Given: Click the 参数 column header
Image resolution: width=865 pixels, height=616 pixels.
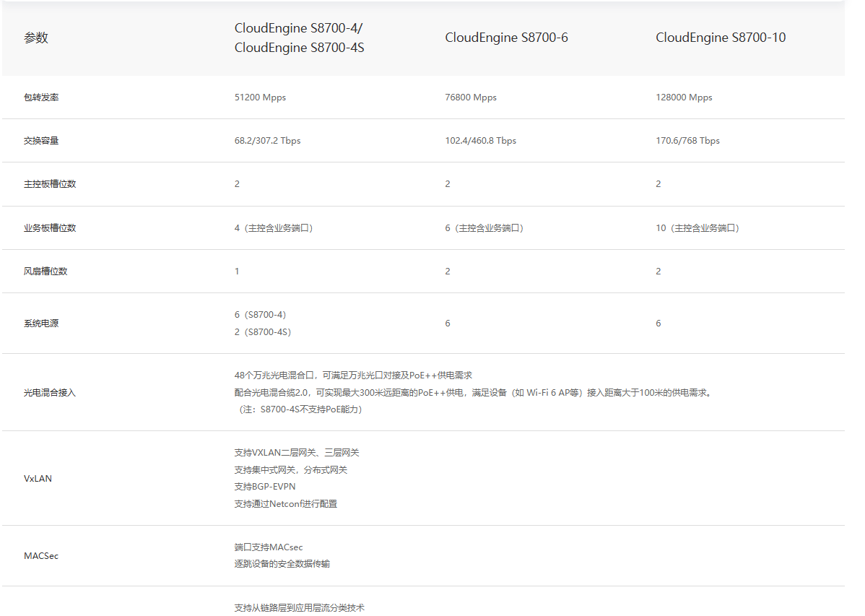Looking at the screenshot, I should point(36,38).
